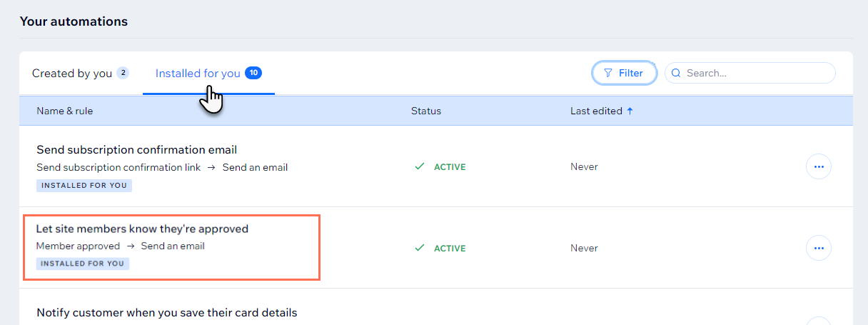Click the magnifier icon in Search
This screenshot has width=868, height=325.
pyautogui.click(x=676, y=73)
